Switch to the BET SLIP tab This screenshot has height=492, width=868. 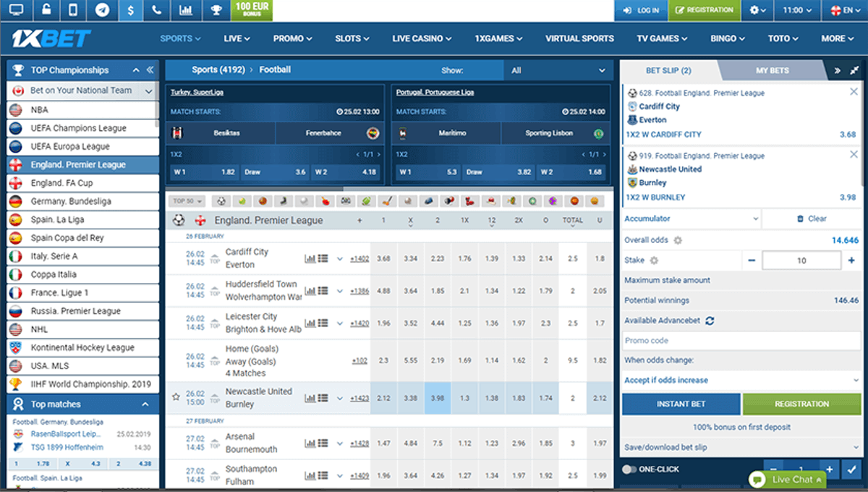tap(668, 70)
